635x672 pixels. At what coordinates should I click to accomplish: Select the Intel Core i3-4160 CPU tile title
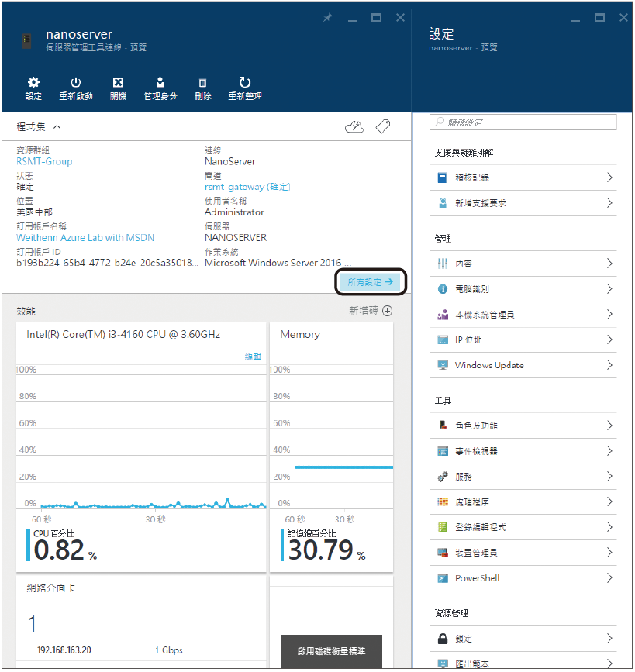[x=123, y=334]
